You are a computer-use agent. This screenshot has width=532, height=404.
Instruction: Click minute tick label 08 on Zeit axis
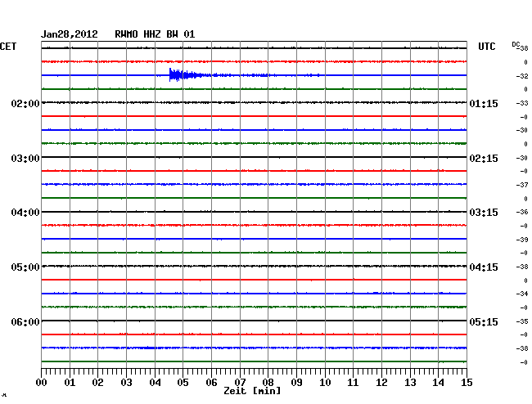point(268,382)
